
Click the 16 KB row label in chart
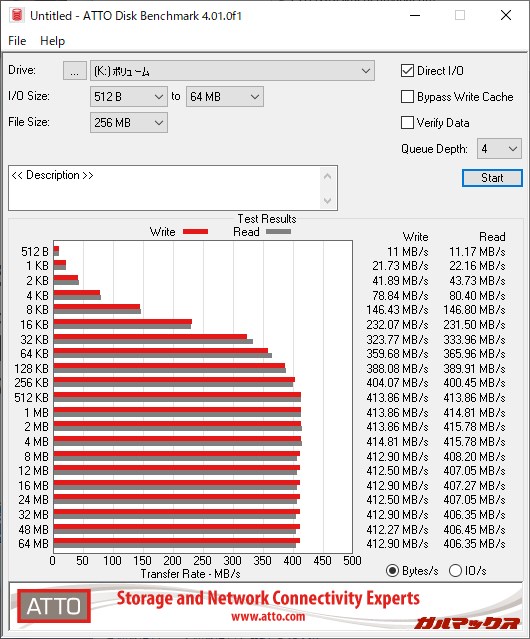click(34, 325)
